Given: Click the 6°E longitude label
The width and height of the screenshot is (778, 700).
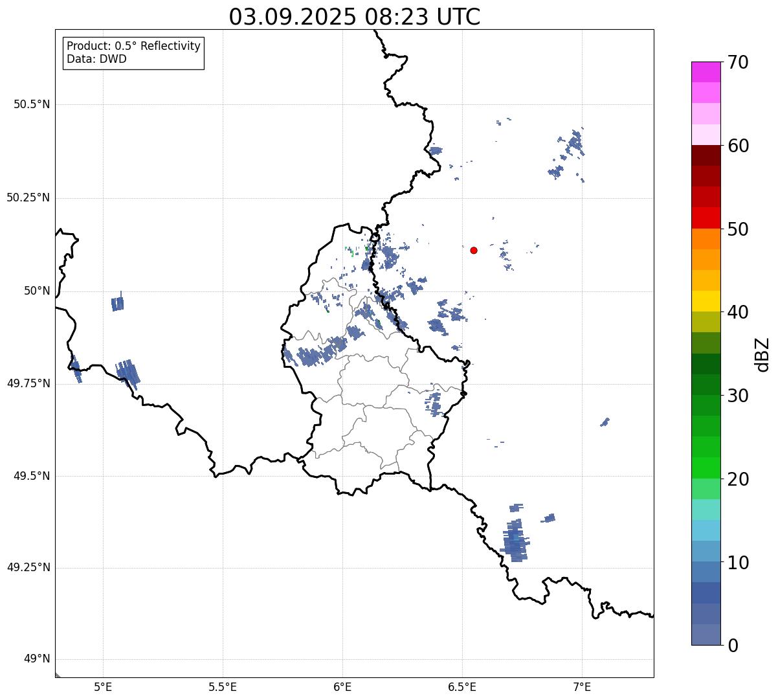Looking at the screenshot, I should [x=342, y=686].
